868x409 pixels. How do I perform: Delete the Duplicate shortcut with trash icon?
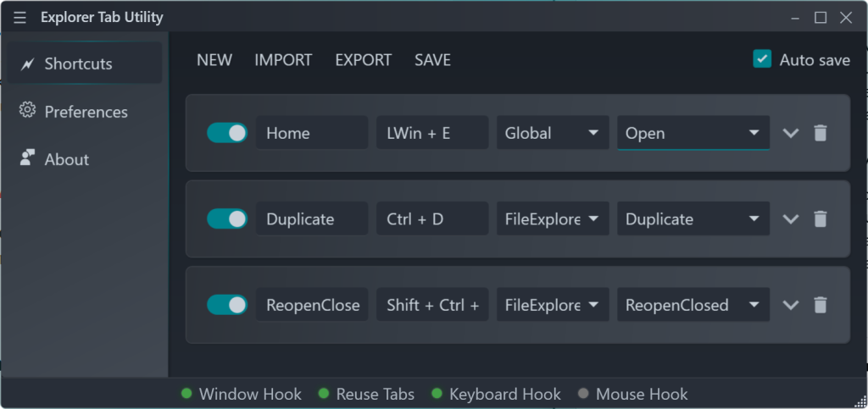click(820, 219)
